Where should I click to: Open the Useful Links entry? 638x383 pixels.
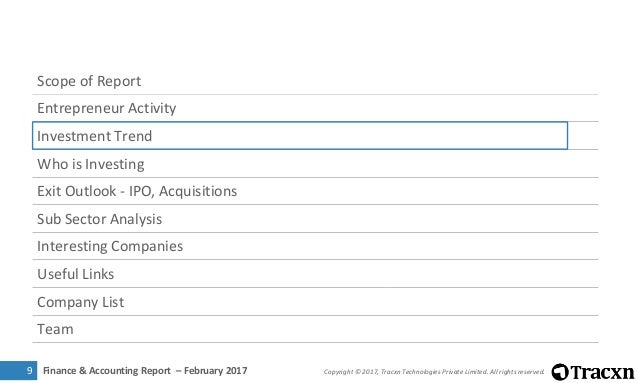click(315, 274)
